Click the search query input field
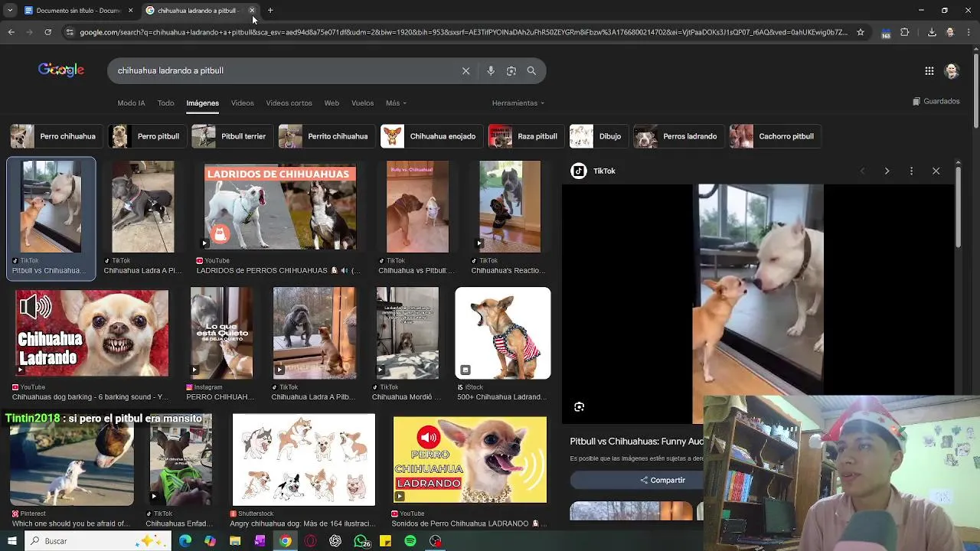 point(283,70)
